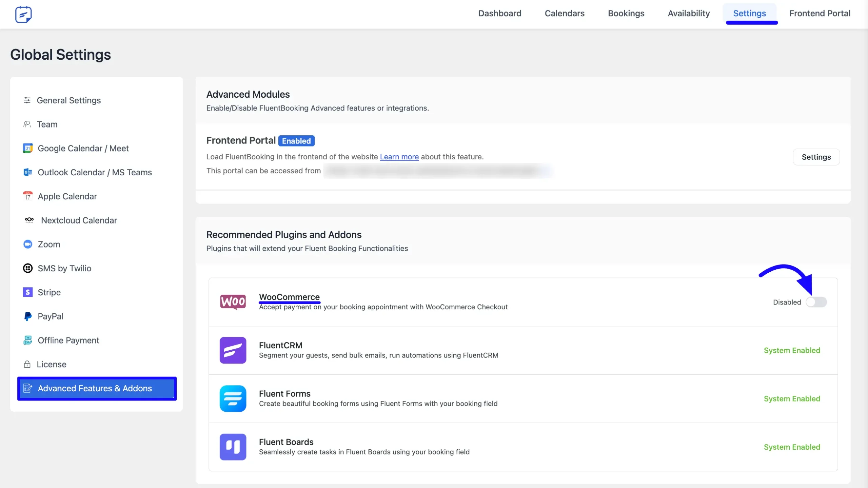Click the Outlook Calendar icon

click(x=28, y=172)
